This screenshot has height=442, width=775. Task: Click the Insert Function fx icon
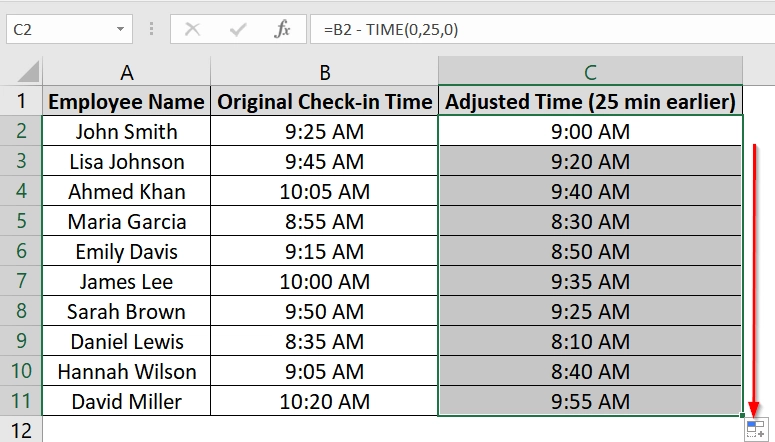(x=283, y=29)
